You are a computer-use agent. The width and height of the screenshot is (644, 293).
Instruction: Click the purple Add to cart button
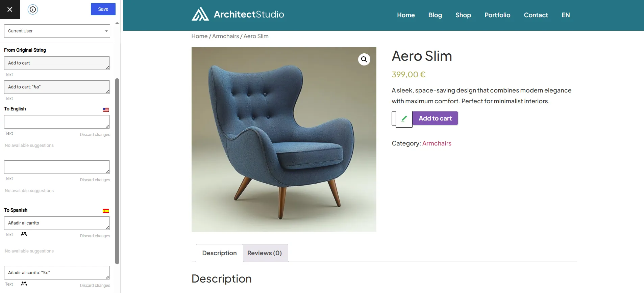coord(435,118)
